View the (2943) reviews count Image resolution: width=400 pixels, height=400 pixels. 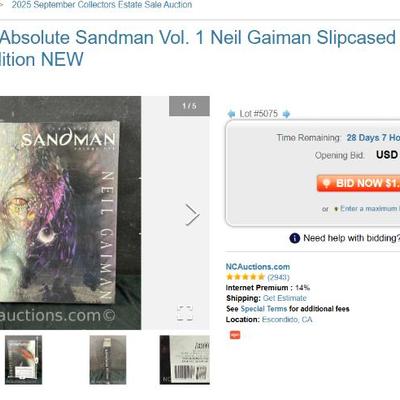point(278,277)
